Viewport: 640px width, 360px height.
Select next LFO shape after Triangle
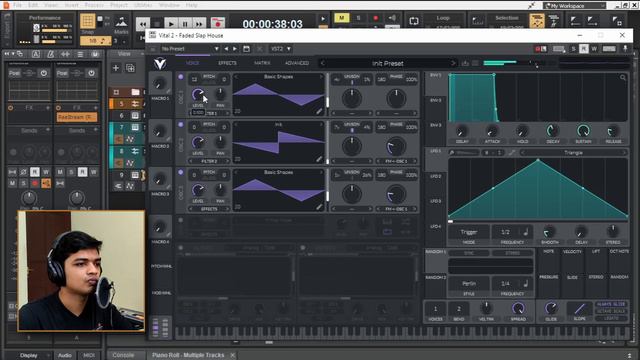click(x=624, y=153)
